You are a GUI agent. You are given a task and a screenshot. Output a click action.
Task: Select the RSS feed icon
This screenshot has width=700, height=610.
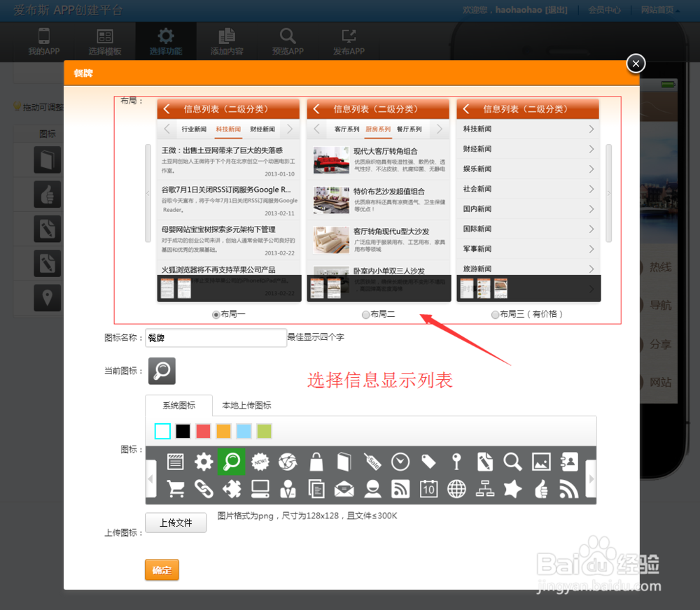click(400, 488)
